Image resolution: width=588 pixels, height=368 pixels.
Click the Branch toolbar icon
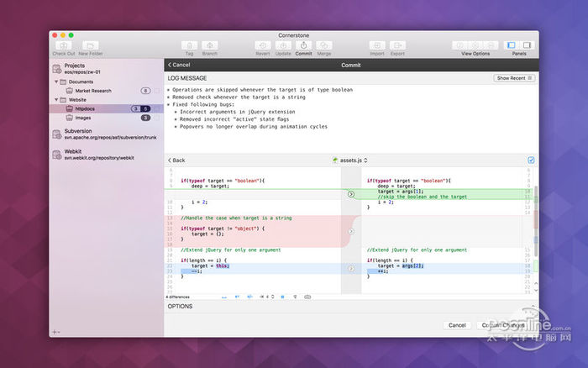210,45
